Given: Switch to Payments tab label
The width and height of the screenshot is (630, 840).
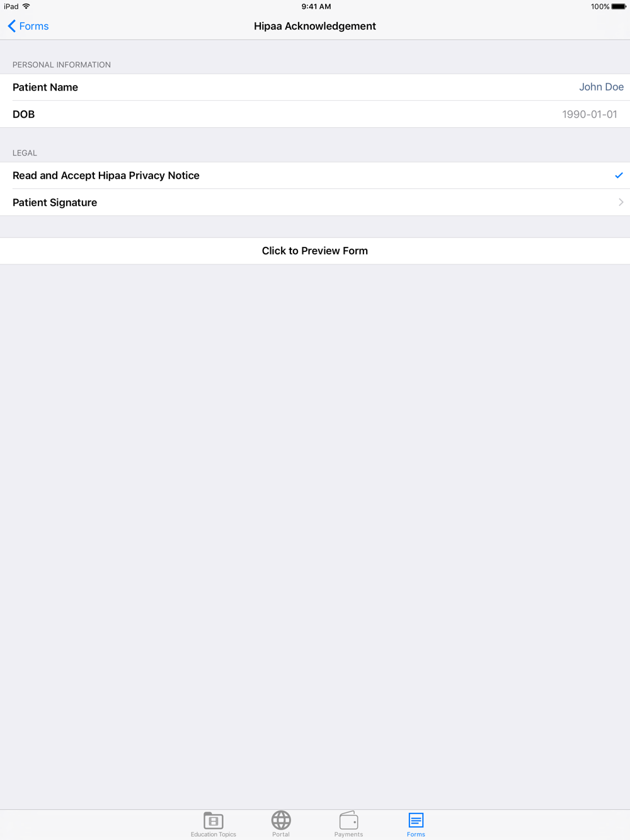Looking at the screenshot, I should pos(348,834).
